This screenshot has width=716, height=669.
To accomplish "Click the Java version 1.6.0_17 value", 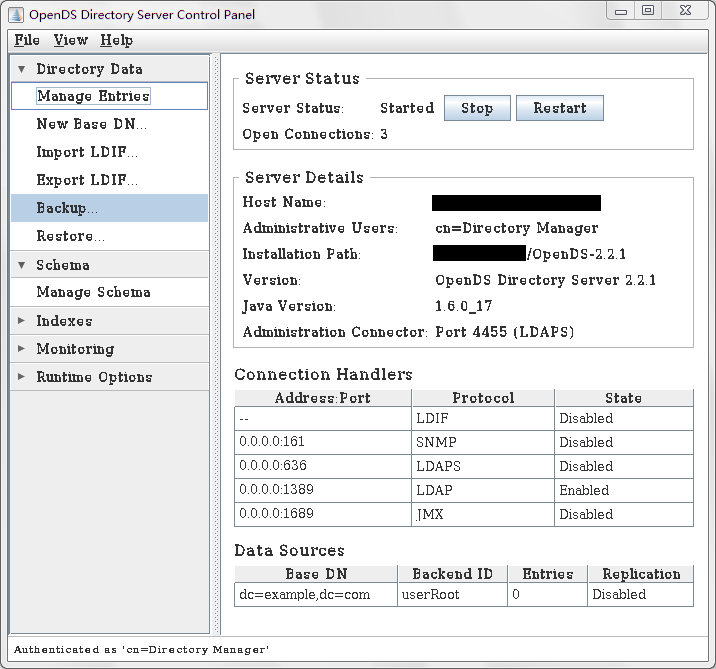I will pyautogui.click(x=463, y=306).
